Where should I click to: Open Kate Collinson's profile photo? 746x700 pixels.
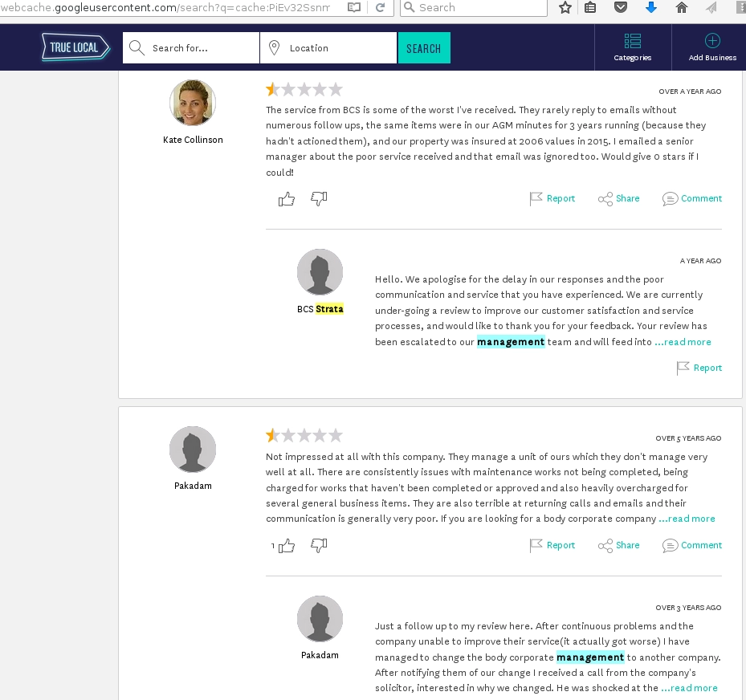click(x=193, y=102)
